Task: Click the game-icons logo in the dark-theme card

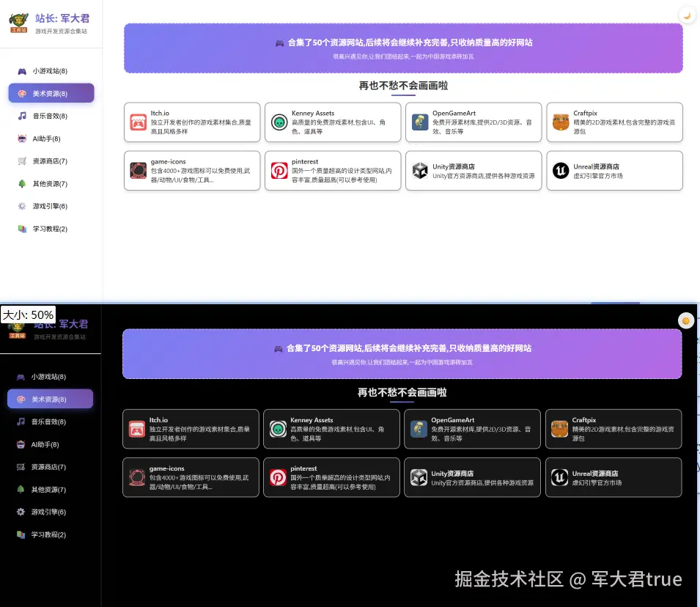Action: [x=136, y=477]
